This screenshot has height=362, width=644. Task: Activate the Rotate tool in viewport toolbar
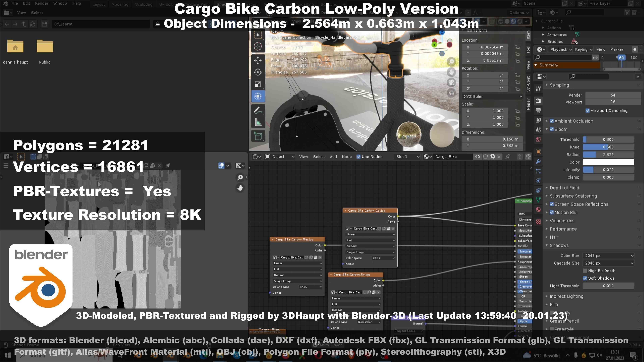[x=258, y=72]
